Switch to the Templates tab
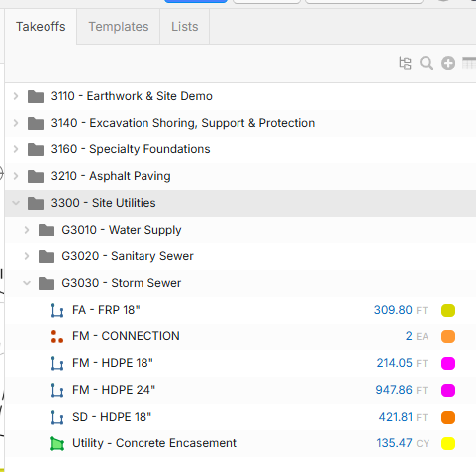 [119, 27]
